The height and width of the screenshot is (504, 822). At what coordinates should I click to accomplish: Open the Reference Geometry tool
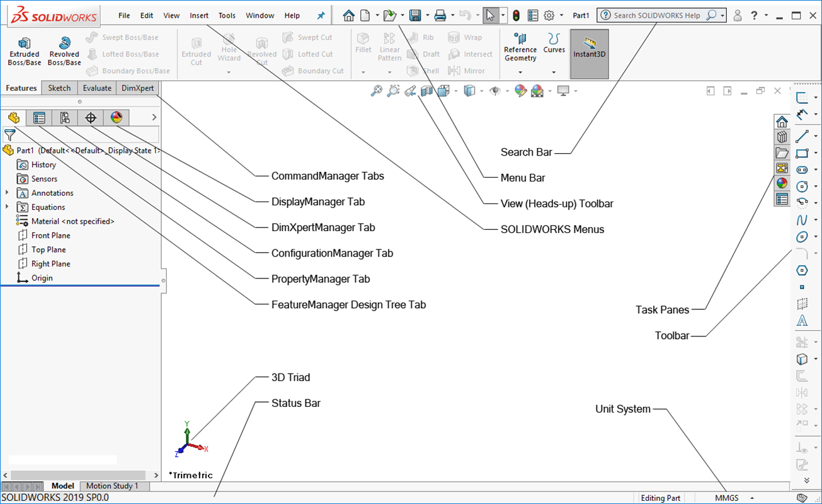[520, 48]
